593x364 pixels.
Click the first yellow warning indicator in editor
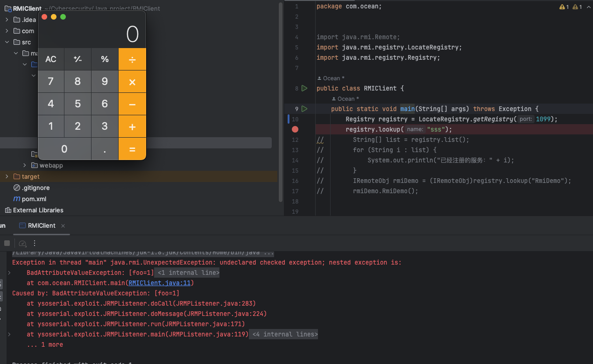click(x=564, y=7)
